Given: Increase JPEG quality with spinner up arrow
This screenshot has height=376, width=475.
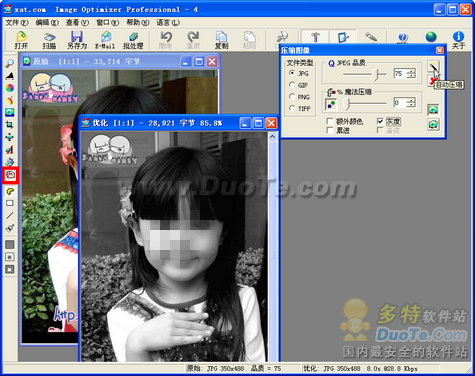Looking at the screenshot, I should (x=412, y=71).
